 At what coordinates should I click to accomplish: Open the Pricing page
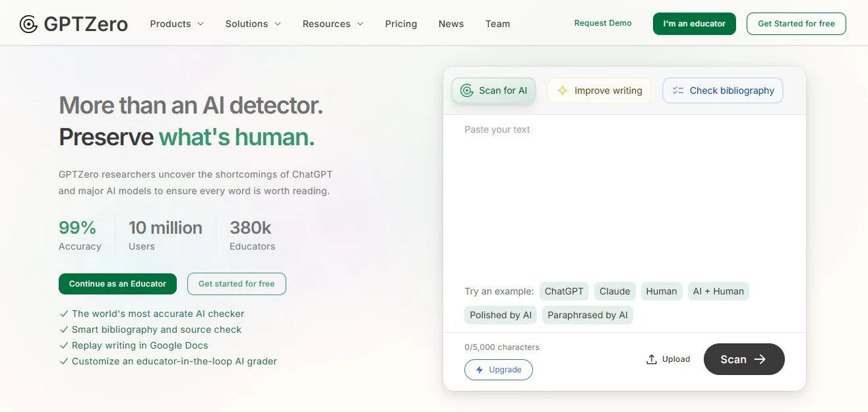pyautogui.click(x=401, y=24)
